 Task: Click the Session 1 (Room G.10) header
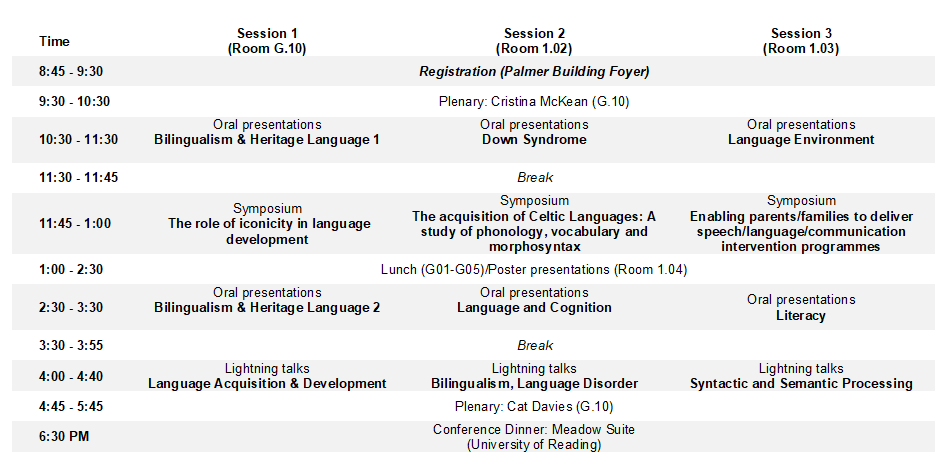267,41
